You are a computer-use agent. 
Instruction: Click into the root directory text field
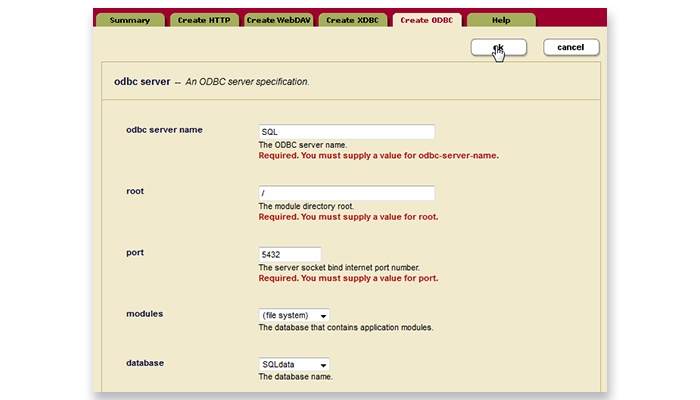[x=346, y=193]
